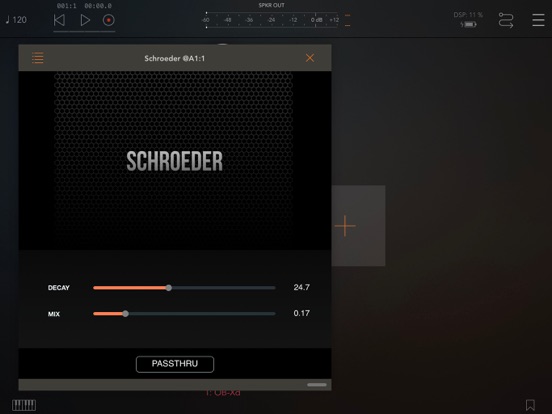This screenshot has height=414, width=552.
Task: Click the SPKR OUT level meter
Action: (x=272, y=20)
